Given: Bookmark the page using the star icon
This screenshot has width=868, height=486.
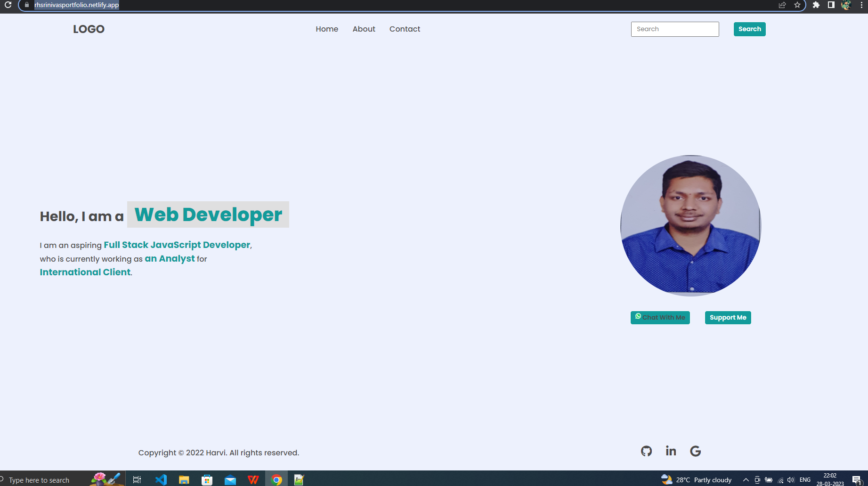Looking at the screenshot, I should [x=797, y=5].
